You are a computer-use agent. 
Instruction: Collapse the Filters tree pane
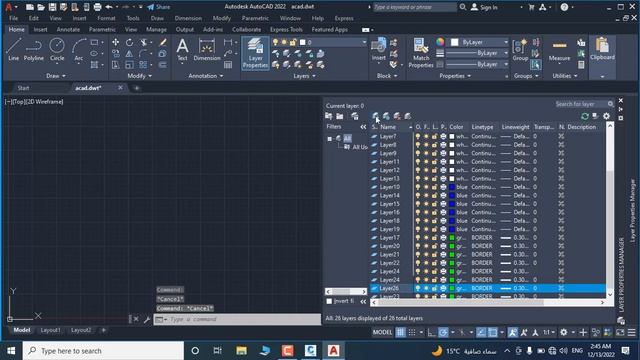click(x=363, y=127)
